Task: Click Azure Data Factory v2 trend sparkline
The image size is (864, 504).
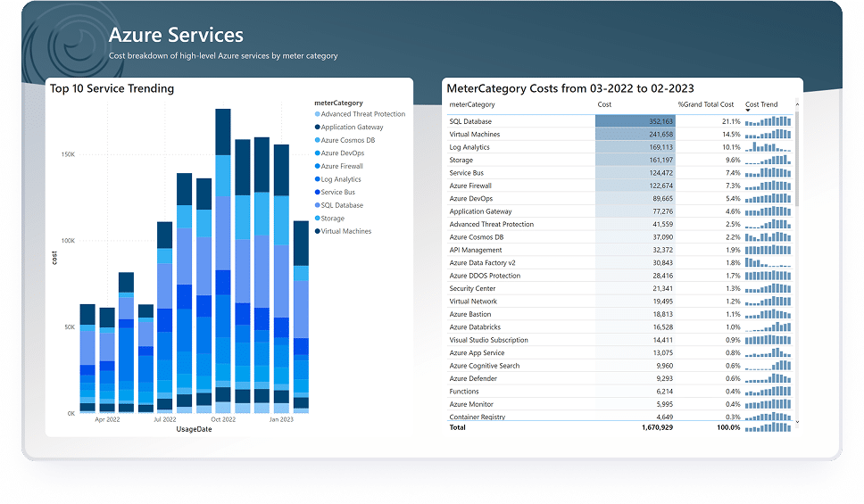Action: [x=768, y=263]
